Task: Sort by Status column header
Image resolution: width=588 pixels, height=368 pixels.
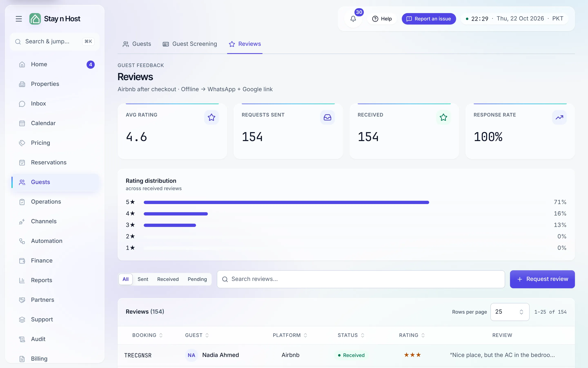Action: tap(351, 335)
